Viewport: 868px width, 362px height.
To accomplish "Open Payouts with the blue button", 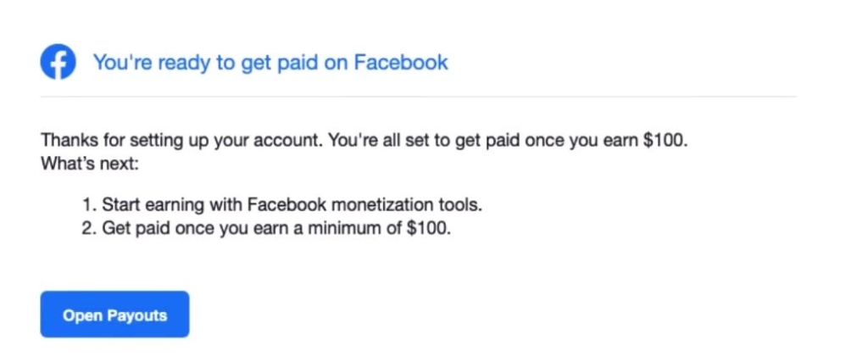I will pos(114,315).
